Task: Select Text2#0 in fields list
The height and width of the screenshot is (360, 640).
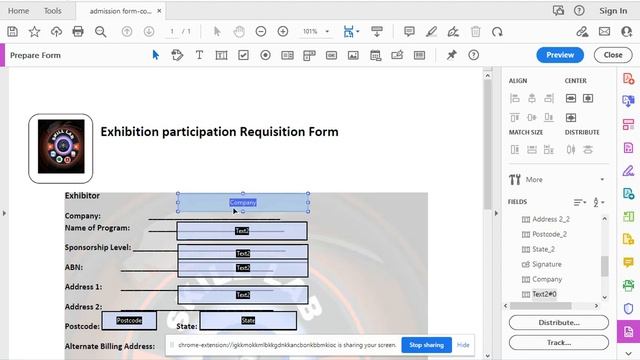Action: (x=544, y=294)
